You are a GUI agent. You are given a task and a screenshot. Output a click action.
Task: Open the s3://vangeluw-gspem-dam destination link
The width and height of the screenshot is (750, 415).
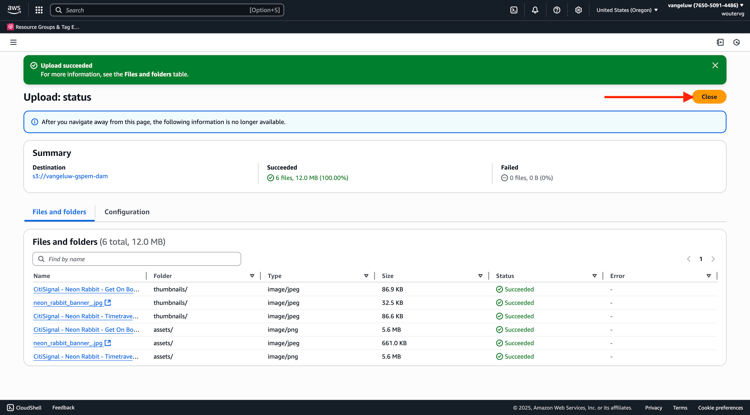coord(70,176)
